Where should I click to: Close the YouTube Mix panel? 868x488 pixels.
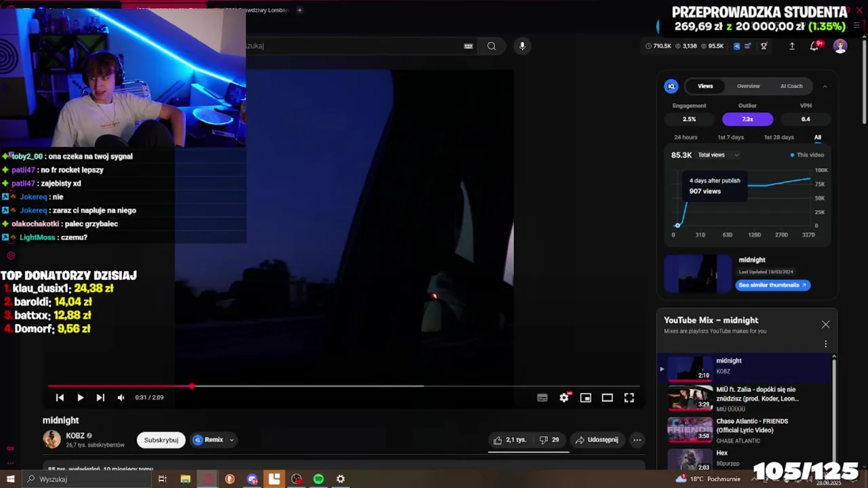pyautogui.click(x=825, y=325)
